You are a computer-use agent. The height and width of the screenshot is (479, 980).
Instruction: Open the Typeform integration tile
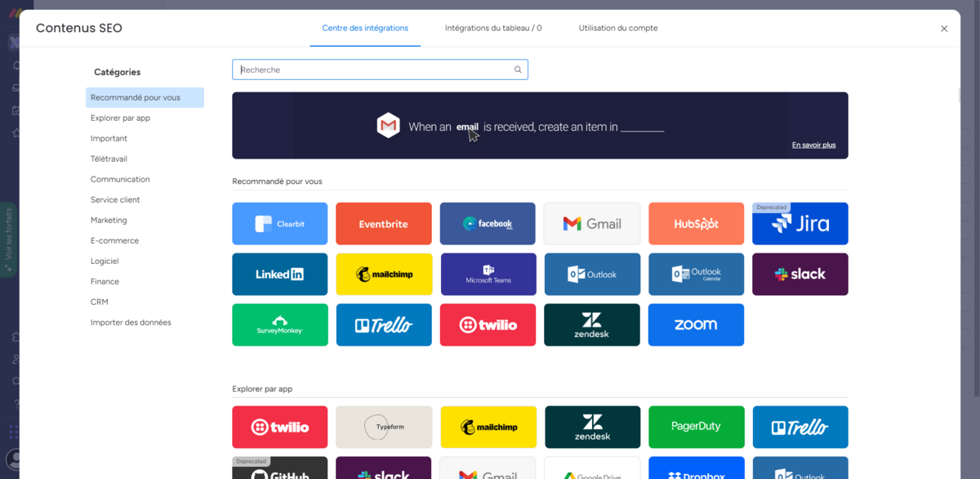384,427
